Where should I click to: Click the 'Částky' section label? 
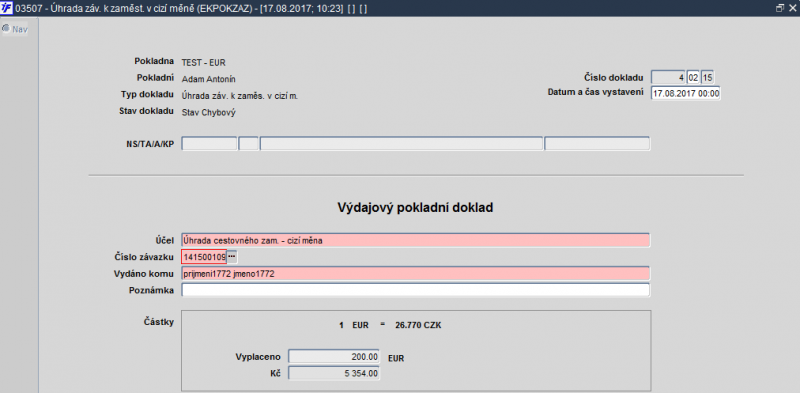click(x=159, y=322)
